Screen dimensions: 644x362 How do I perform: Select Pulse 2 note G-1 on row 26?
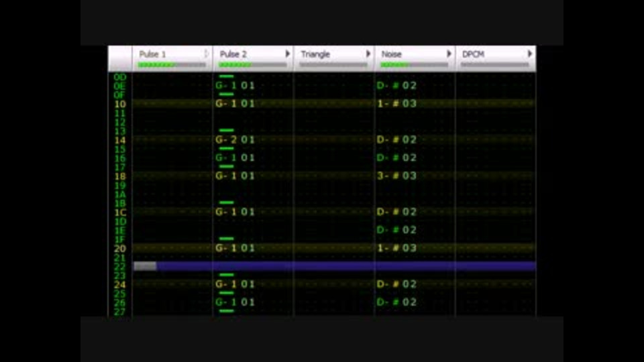235,302
